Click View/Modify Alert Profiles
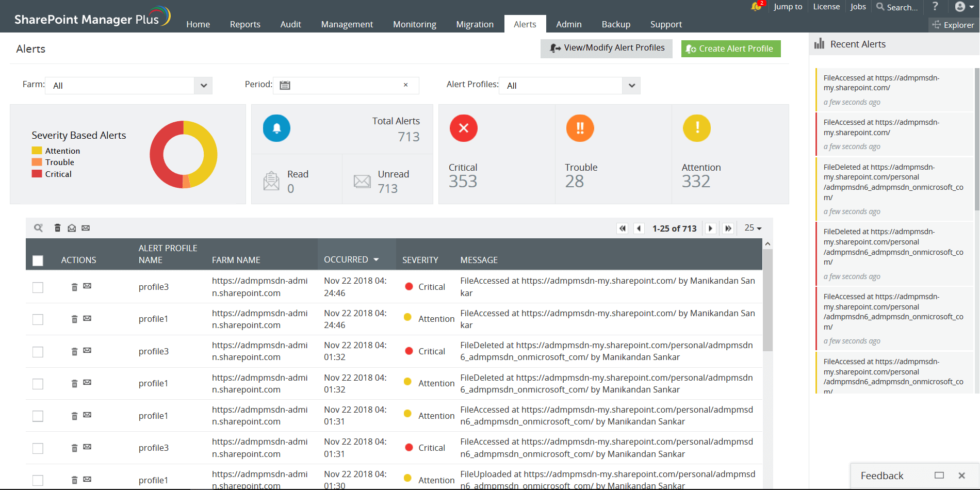This screenshot has width=980, height=490. coord(606,48)
